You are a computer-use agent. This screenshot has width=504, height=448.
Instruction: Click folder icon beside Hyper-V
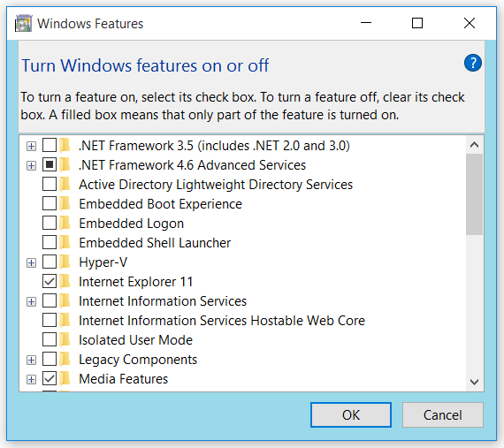tap(65, 262)
